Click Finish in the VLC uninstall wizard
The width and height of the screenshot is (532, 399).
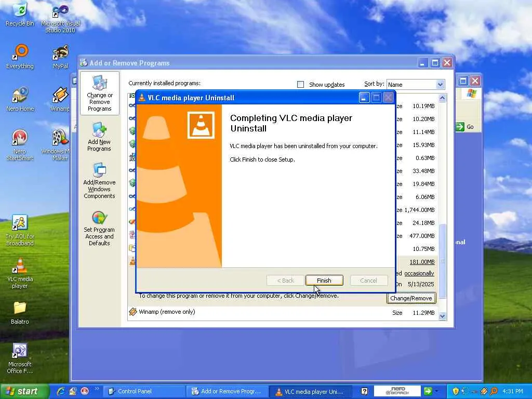pos(324,280)
